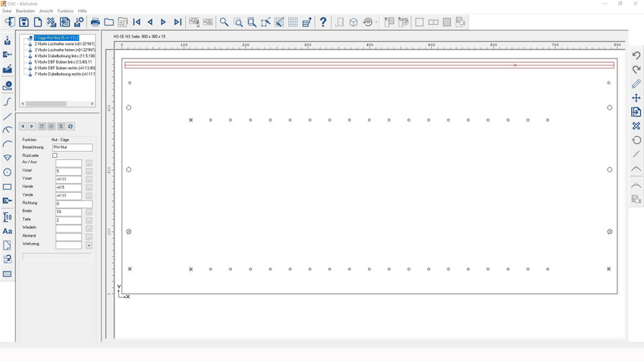Screen dimensions: 644x362
Task: Open the Datei menu
Action: click(x=6, y=11)
